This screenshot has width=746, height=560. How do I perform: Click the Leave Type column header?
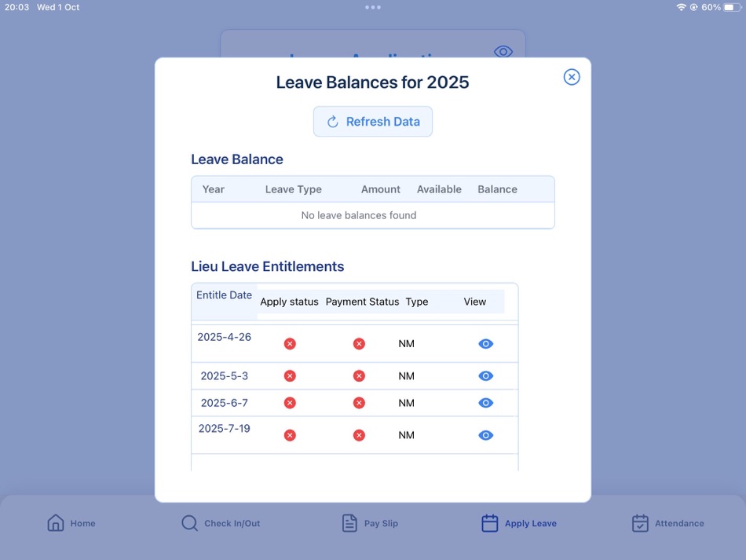pyautogui.click(x=293, y=189)
